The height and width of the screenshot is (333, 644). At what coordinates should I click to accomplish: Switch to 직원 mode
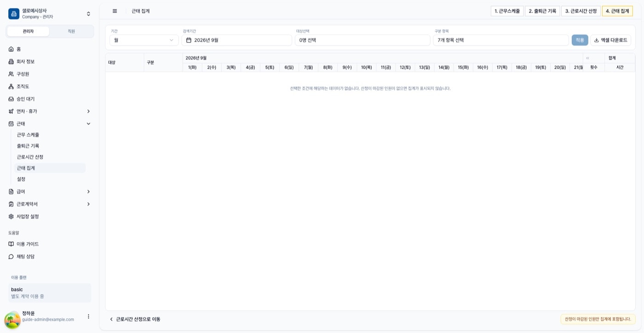pyautogui.click(x=71, y=31)
